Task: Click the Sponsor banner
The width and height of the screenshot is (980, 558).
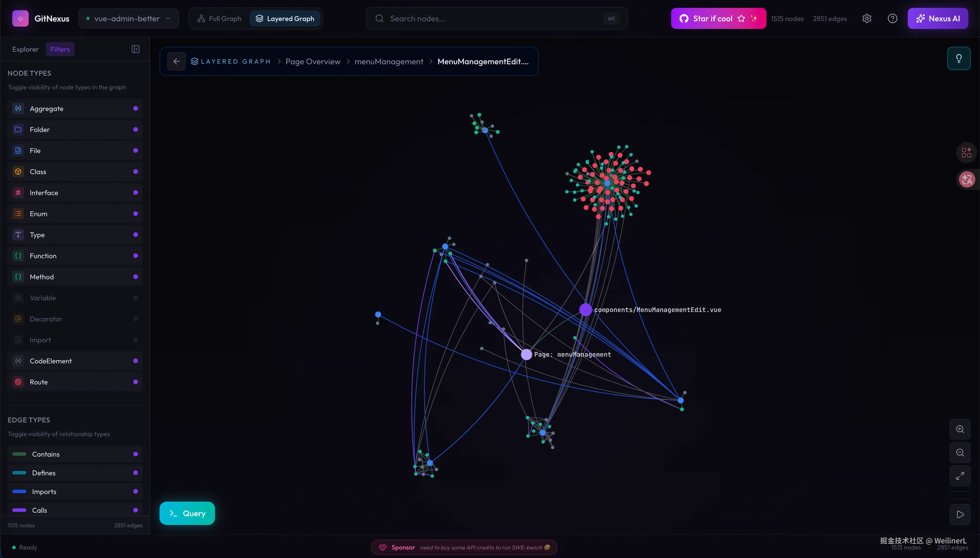Action: click(464, 547)
